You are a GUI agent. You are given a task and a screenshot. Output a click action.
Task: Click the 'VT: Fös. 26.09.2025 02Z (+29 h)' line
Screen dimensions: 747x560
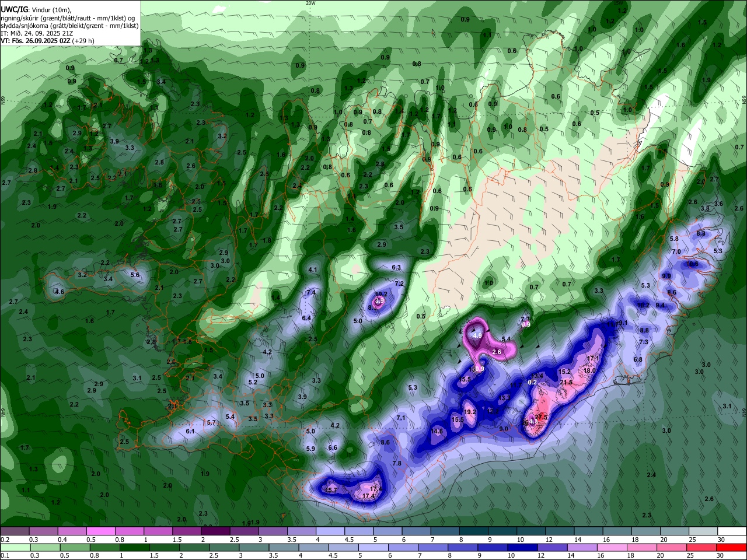(x=47, y=41)
